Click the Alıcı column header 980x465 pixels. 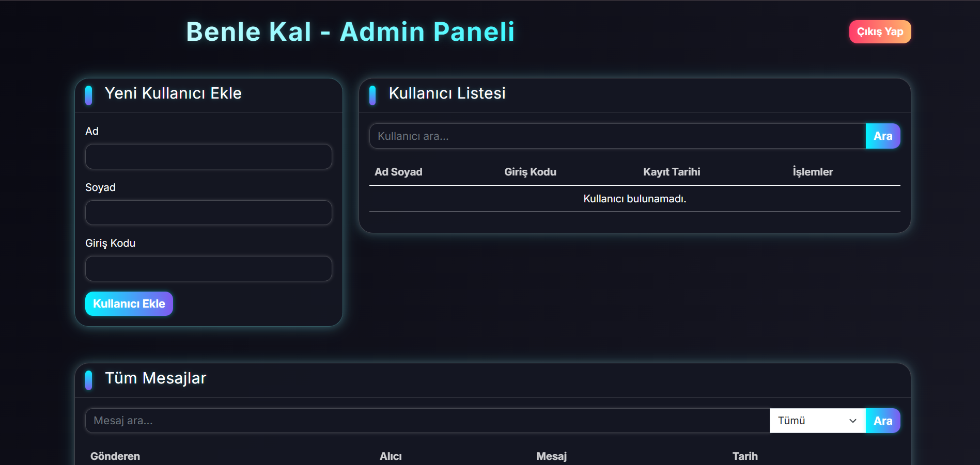pos(391,456)
